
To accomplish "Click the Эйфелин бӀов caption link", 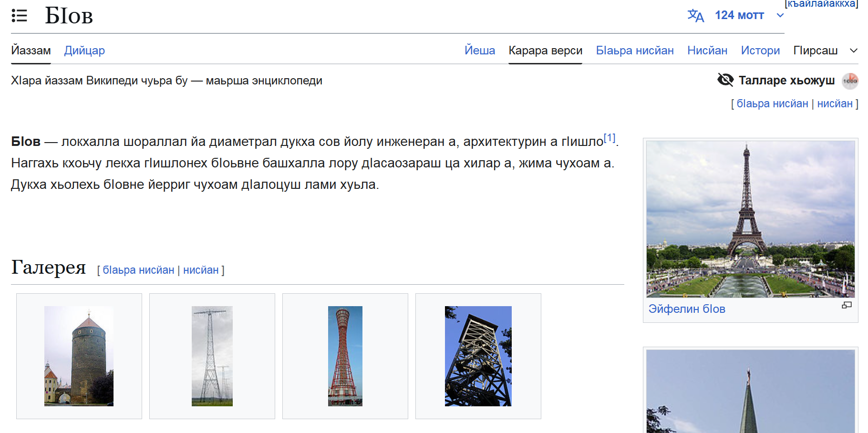I will tap(686, 309).
